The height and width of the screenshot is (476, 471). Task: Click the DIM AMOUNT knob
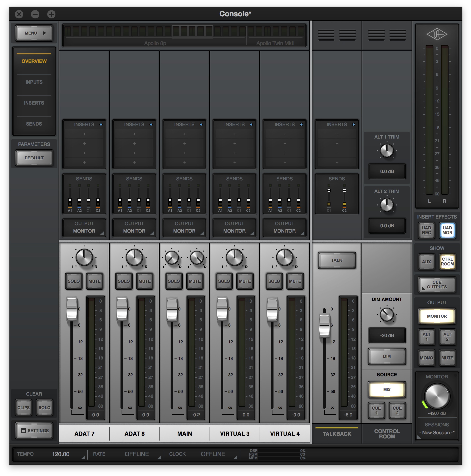pos(387,315)
